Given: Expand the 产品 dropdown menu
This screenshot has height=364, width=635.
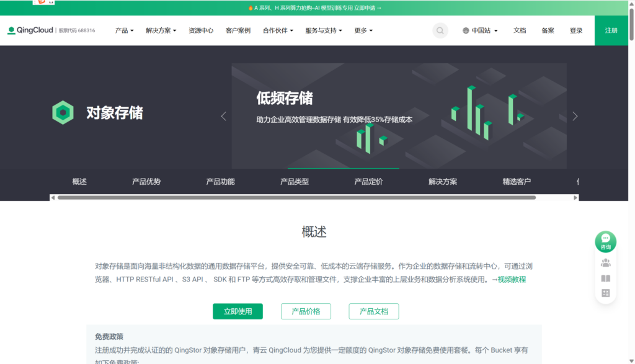Looking at the screenshot, I should (x=124, y=31).
